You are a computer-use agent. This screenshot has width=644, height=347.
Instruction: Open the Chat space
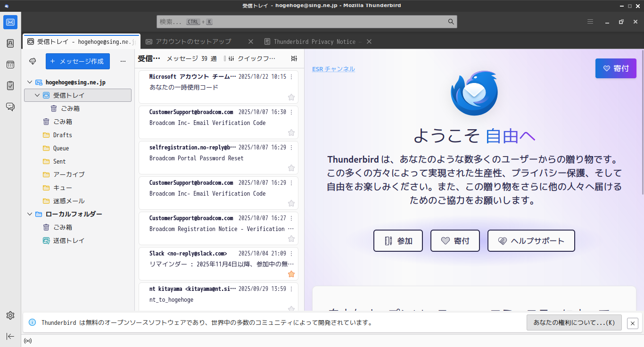coord(10,107)
